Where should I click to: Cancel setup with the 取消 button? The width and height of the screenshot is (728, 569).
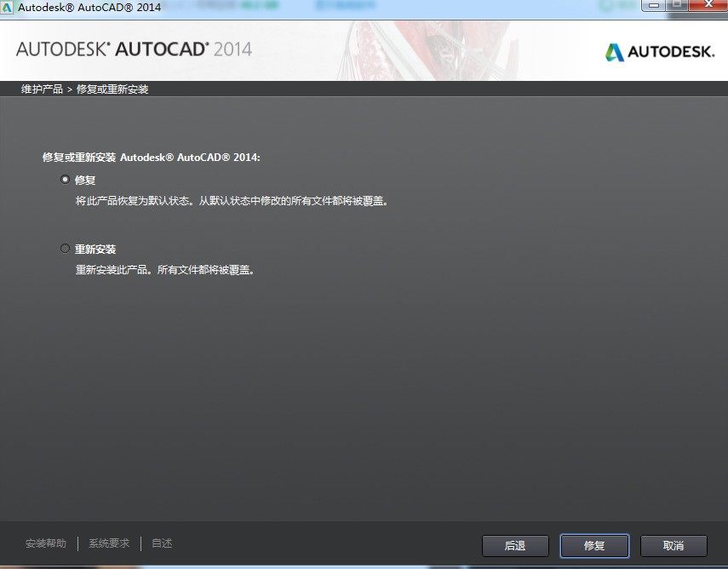tap(674, 546)
